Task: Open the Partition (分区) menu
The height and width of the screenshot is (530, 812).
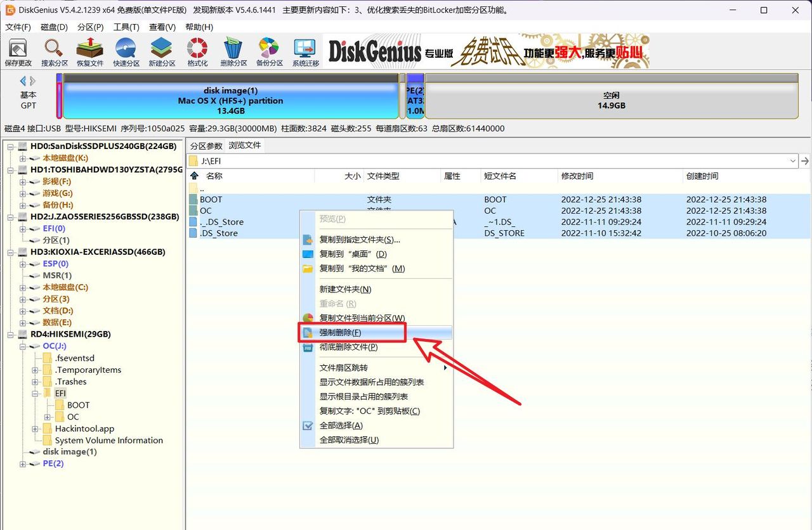Action: (x=90, y=27)
